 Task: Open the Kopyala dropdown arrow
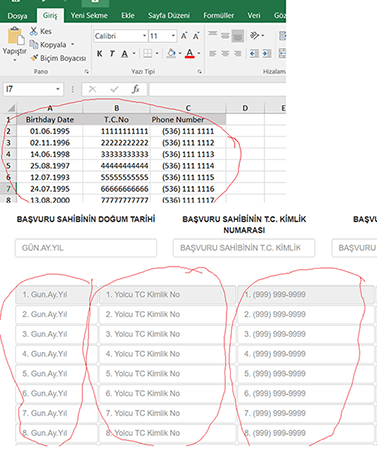(x=72, y=44)
